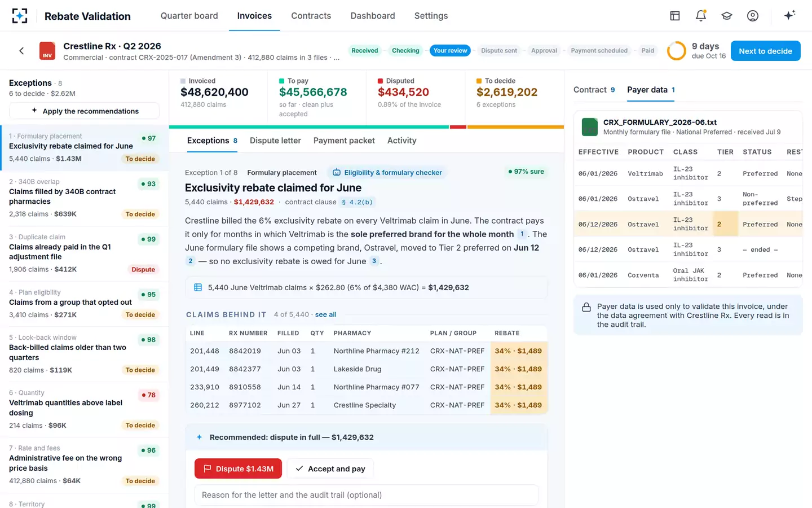Open the Activity tab
The height and width of the screenshot is (508, 812).
click(x=402, y=141)
